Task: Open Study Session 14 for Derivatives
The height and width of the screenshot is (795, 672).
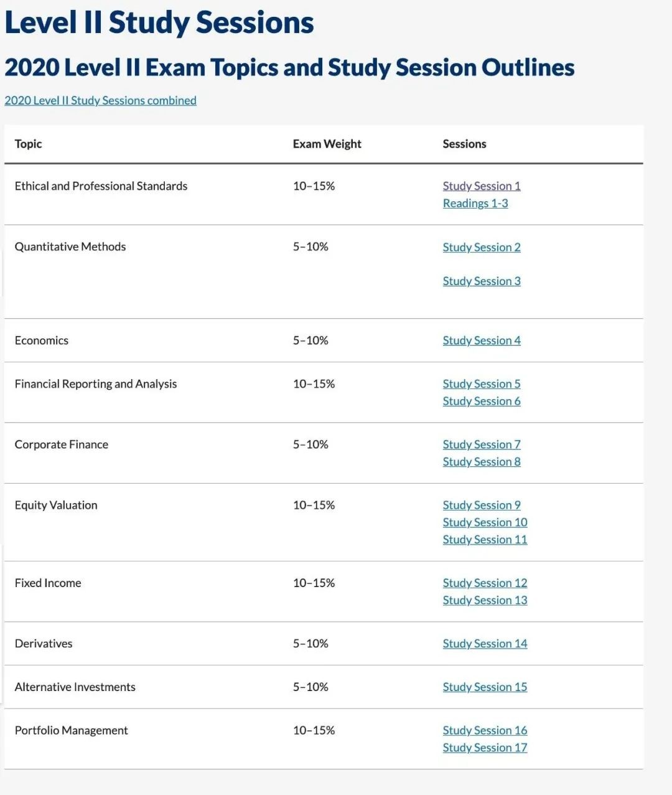Action: 485,644
